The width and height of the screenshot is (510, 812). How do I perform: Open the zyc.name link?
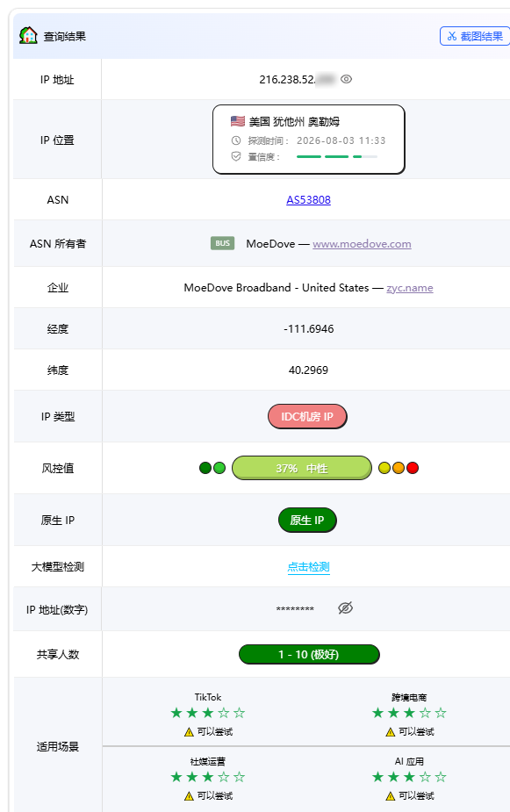click(410, 288)
